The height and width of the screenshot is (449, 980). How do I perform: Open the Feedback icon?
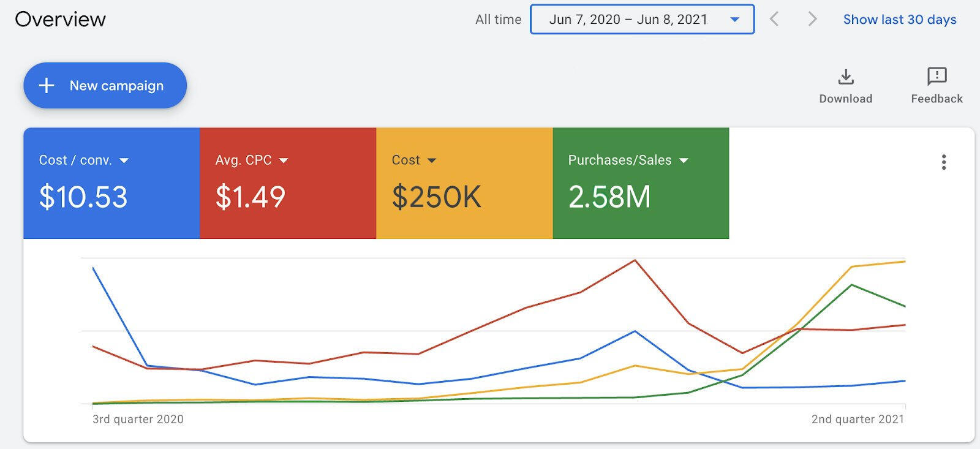click(937, 77)
